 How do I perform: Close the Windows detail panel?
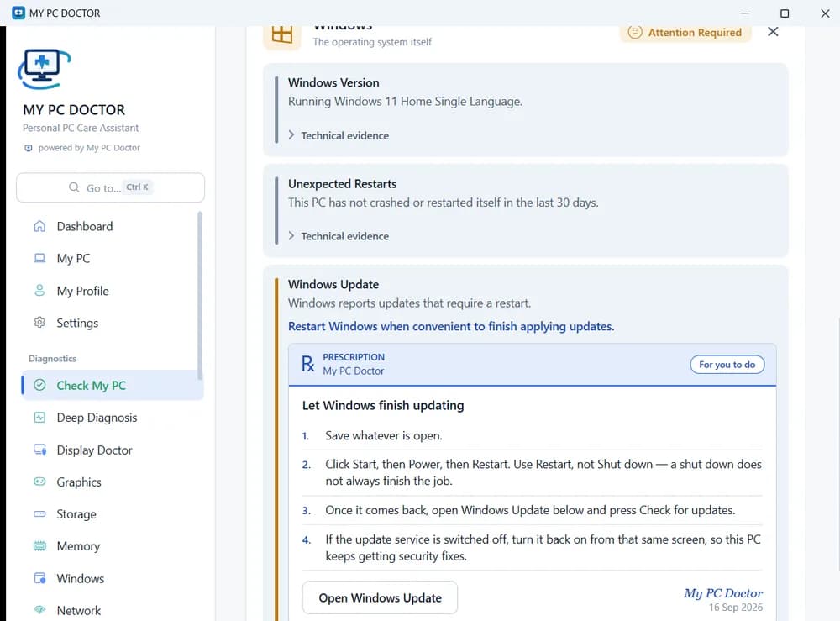[773, 32]
